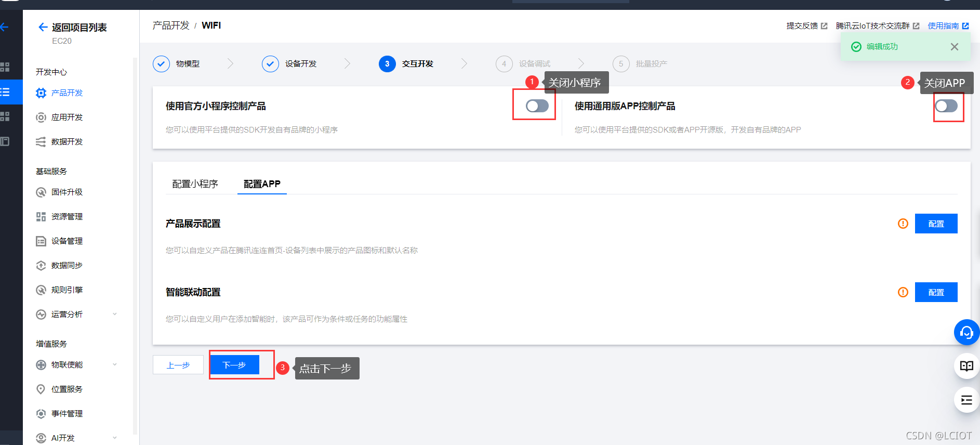Viewport: 980px width, 445px height.
Task: Click the 应用开发 sidebar icon
Action: (41, 117)
